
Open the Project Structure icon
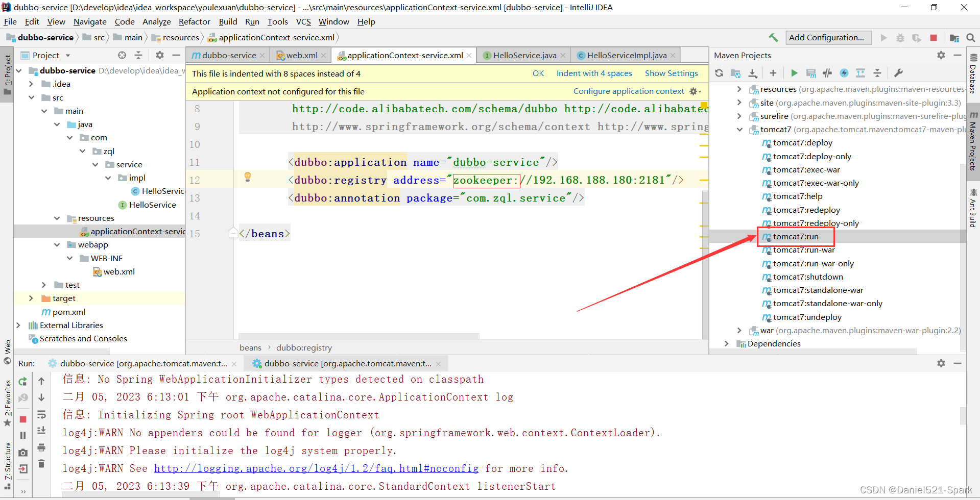click(x=954, y=37)
